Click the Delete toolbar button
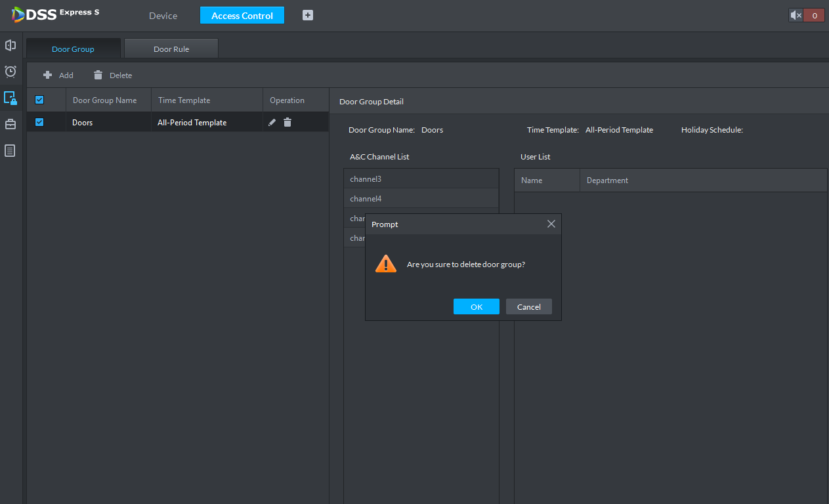 113,75
